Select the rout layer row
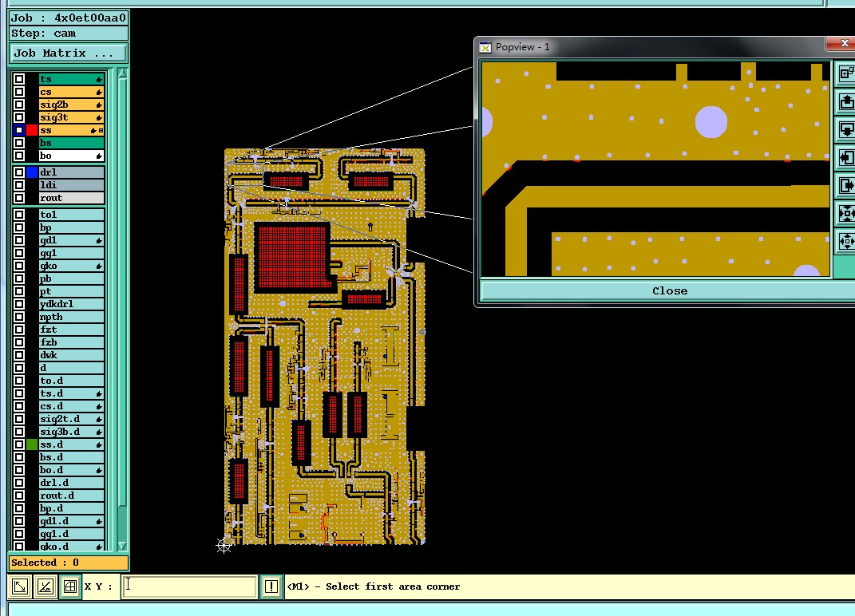This screenshot has height=616, width=855. 71,198
